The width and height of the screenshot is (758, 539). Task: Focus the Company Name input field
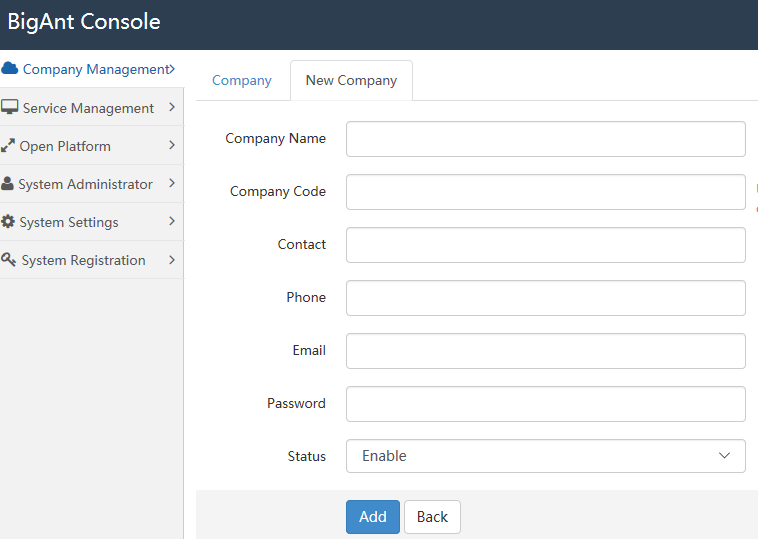click(x=545, y=139)
